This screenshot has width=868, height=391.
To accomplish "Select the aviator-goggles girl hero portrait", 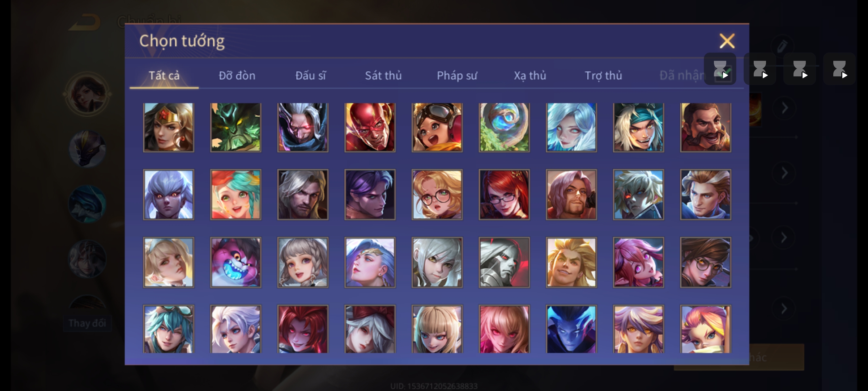I will (437, 127).
